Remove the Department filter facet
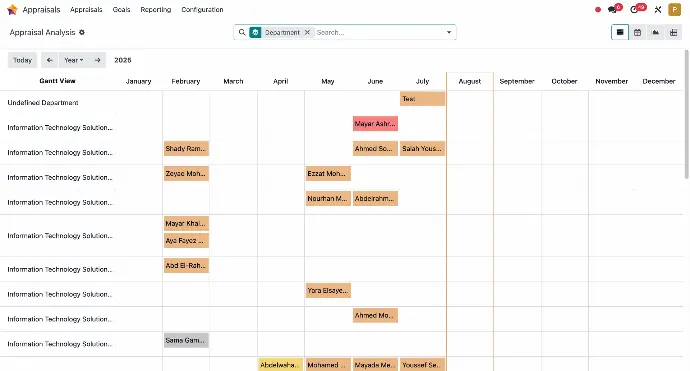 coord(307,32)
